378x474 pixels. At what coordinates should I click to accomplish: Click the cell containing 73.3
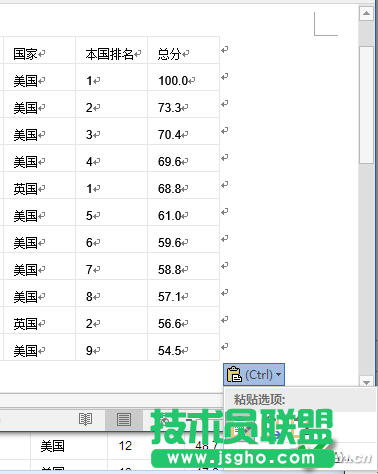click(184, 104)
